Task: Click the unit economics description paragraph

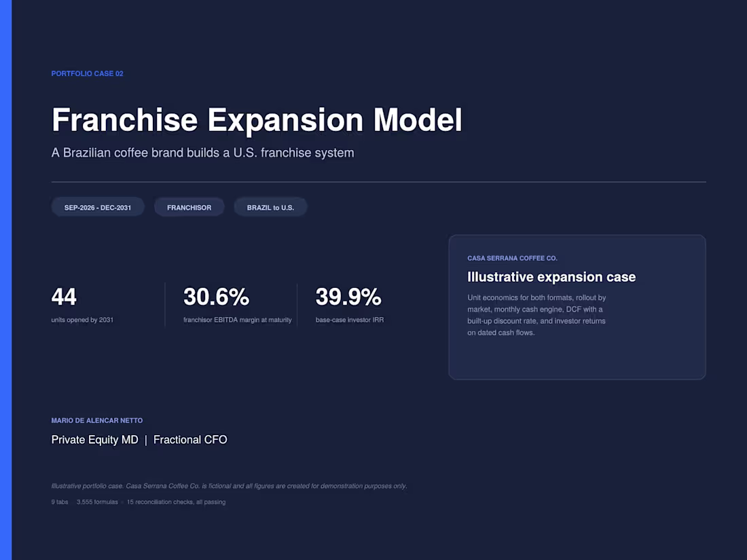Action: (536, 315)
